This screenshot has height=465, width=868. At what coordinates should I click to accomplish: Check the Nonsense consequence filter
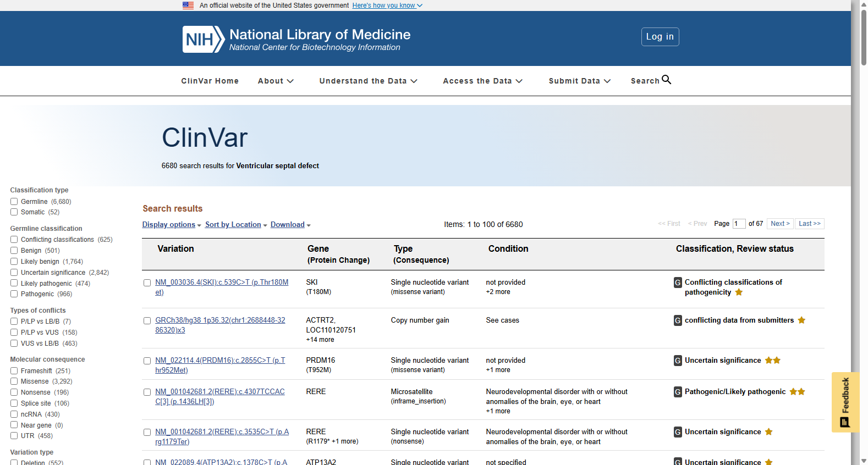coord(14,392)
